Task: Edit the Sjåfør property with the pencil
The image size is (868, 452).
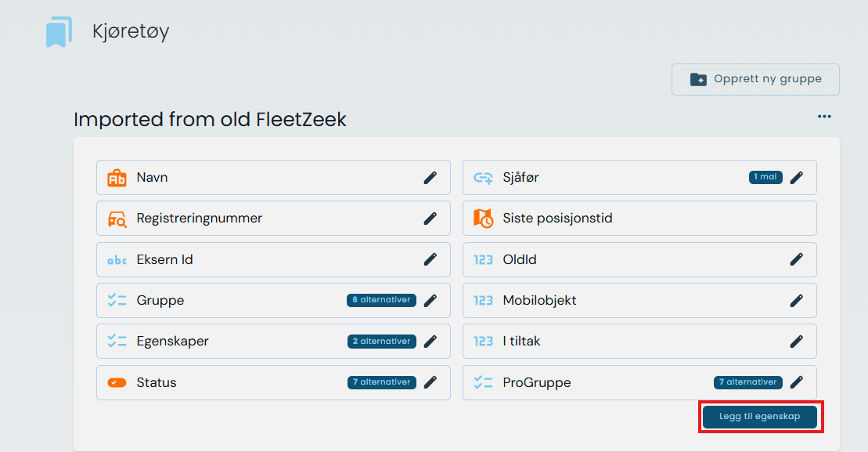Action: [x=796, y=178]
